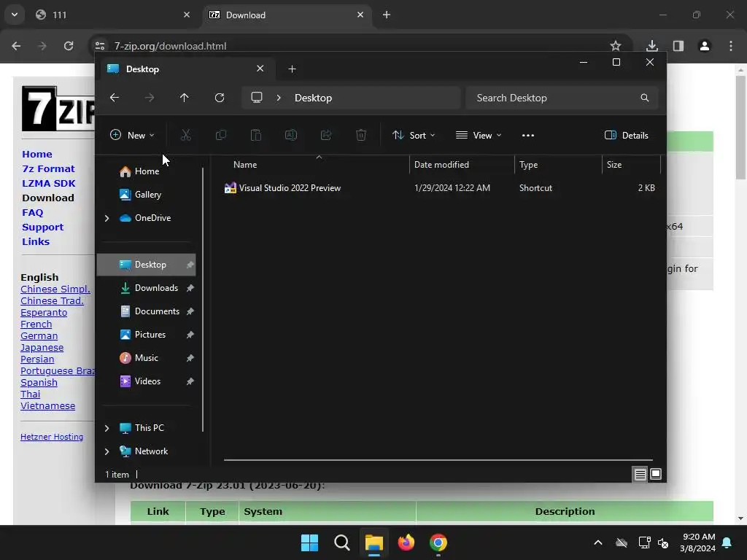Open LZMA SDK link on webpage

[49, 183]
